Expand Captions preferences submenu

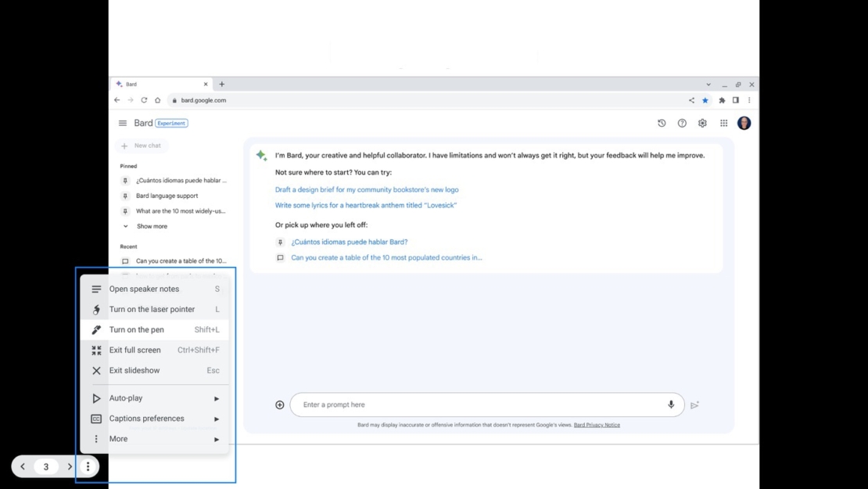coord(154,419)
